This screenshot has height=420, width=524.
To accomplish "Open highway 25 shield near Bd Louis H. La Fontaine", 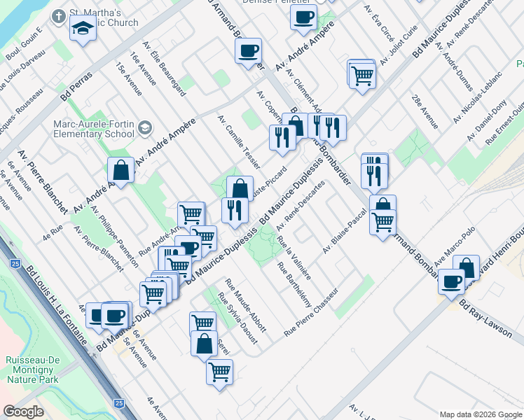I will [x=15, y=264].
